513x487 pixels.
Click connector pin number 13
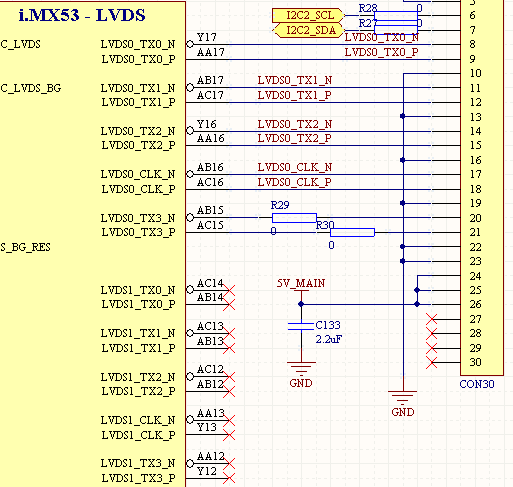pyautogui.click(x=476, y=117)
